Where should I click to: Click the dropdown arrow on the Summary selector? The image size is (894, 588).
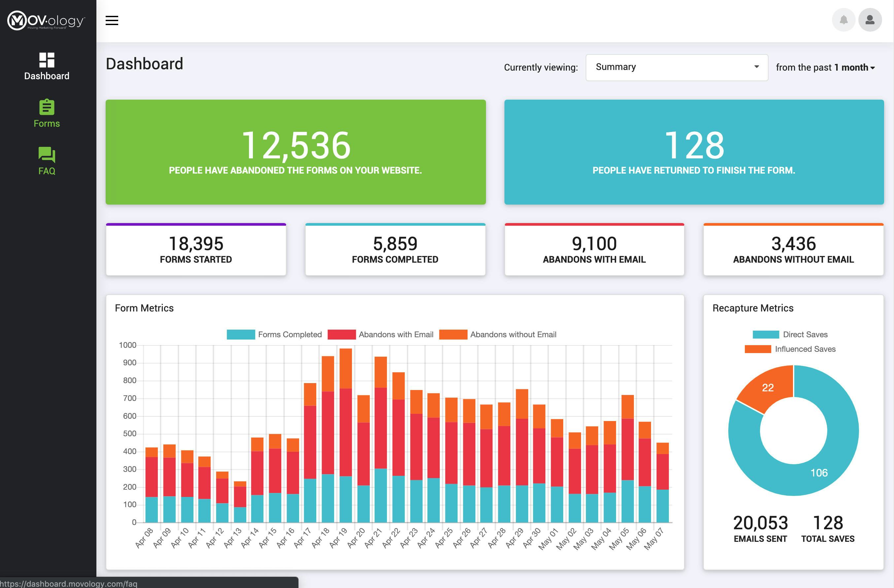point(756,67)
